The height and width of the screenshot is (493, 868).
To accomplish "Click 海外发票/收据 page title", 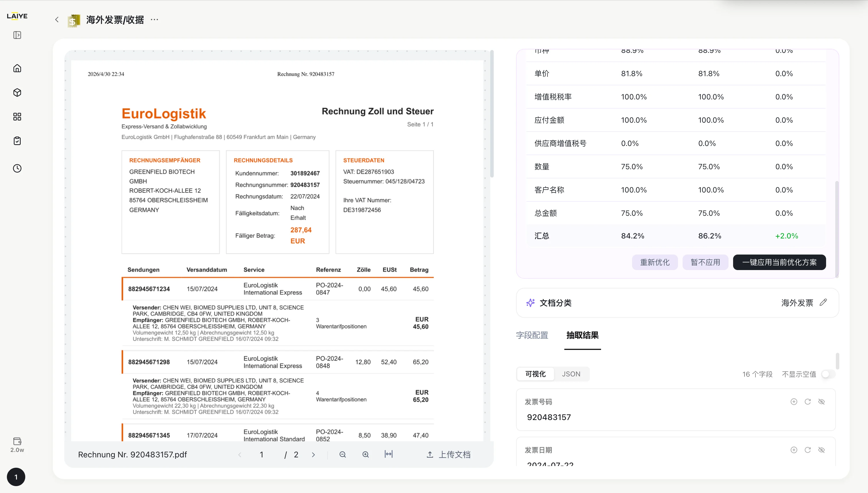I will 115,20.
